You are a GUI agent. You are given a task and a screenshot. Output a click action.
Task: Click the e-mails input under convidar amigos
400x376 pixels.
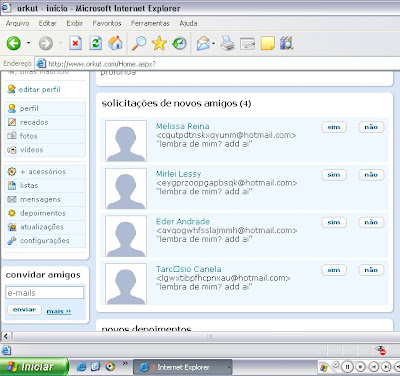coord(45,293)
